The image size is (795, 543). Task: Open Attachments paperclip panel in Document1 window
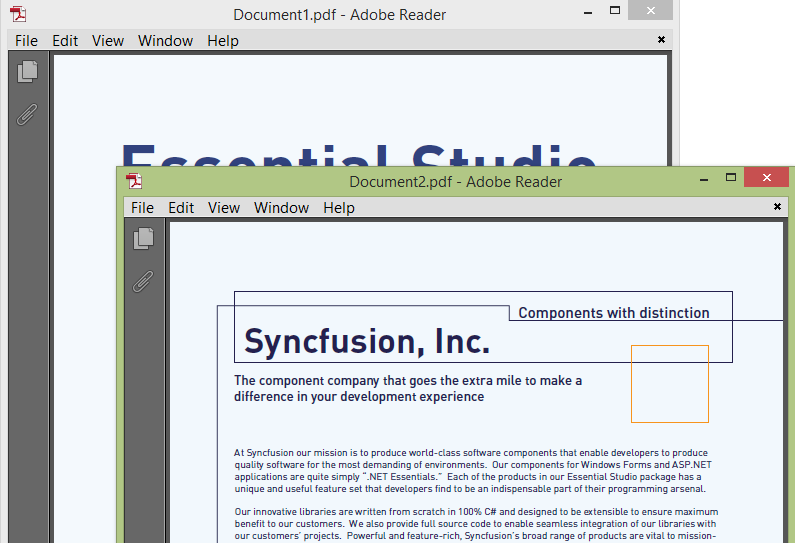coord(27,115)
